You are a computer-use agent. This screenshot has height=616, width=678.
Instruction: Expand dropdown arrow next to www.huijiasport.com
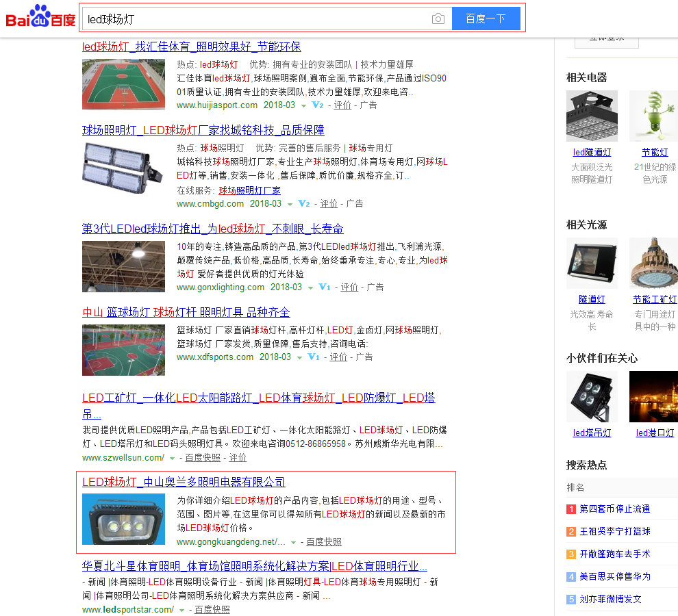[303, 106]
